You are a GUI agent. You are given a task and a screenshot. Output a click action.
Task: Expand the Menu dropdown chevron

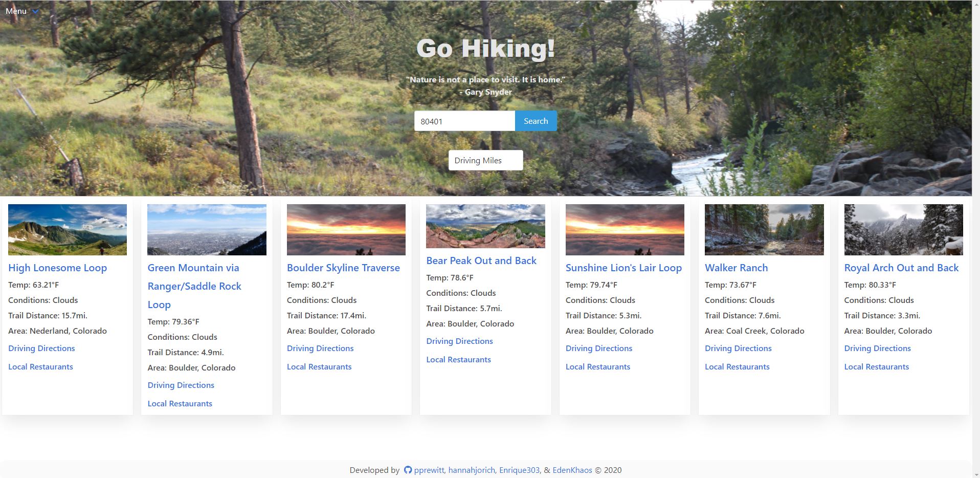pyautogui.click(x=35, y=10)
